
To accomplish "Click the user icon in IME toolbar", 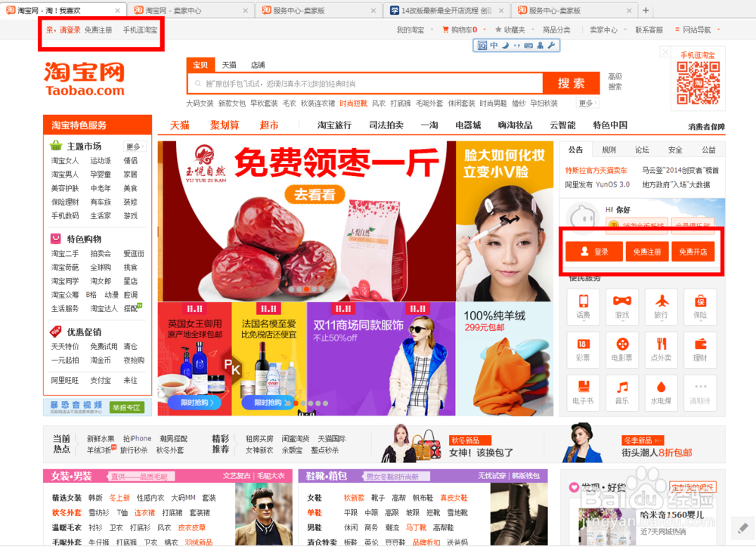I will click(540, 45).
